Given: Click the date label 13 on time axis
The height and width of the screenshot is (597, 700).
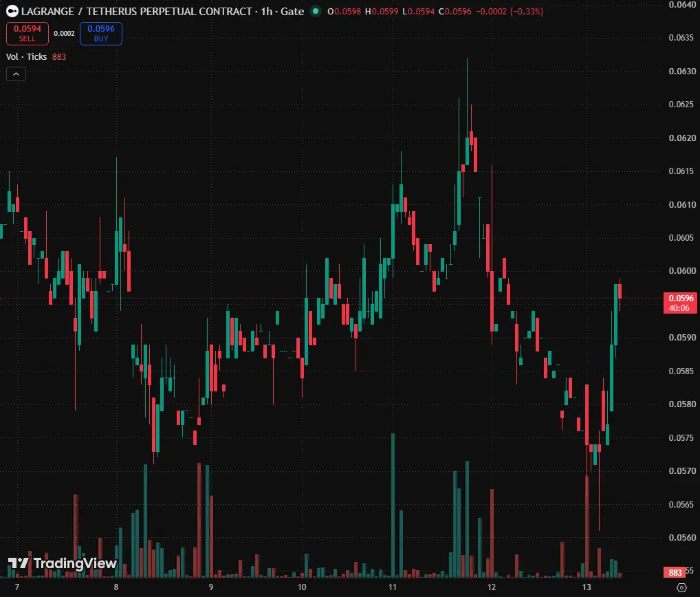Looking at the screenshot, I should pyautogui.click(x=586, y=587).
